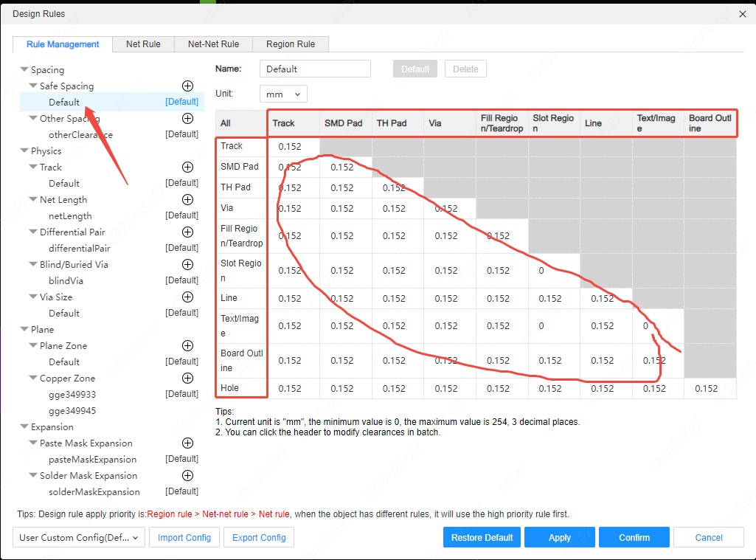The image size is (756, 560).
Task: Click the Export Config button
Action: coord(259,538)
